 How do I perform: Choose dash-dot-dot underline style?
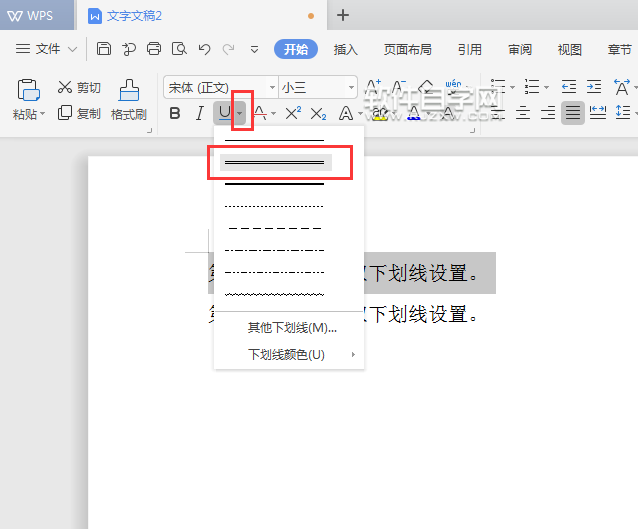click(275, 272)
